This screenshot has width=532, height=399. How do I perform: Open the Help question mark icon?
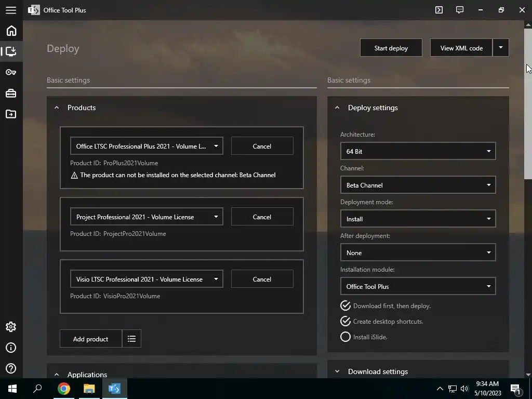tap(11, 368)
